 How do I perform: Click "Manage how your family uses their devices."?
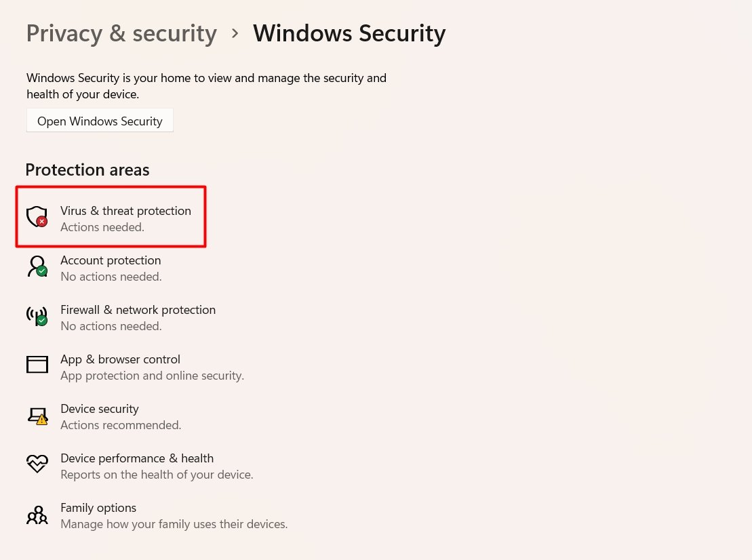pos(174,524)
